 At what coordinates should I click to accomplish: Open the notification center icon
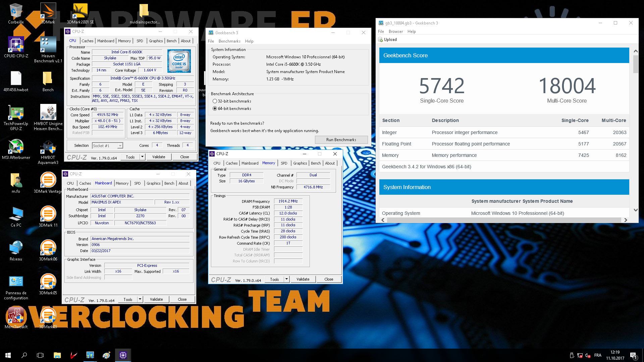634,356
